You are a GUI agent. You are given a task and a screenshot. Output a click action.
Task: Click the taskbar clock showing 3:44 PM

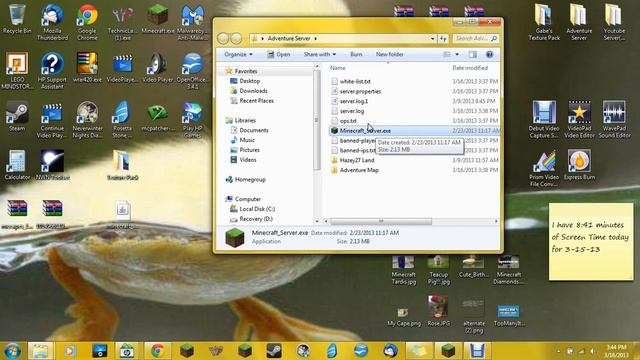tap(617, 351)
